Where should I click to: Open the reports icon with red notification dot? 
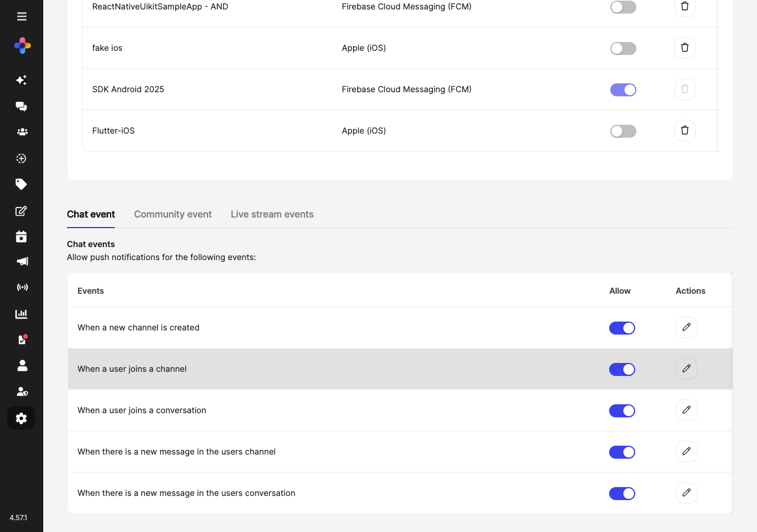point(21,339)
